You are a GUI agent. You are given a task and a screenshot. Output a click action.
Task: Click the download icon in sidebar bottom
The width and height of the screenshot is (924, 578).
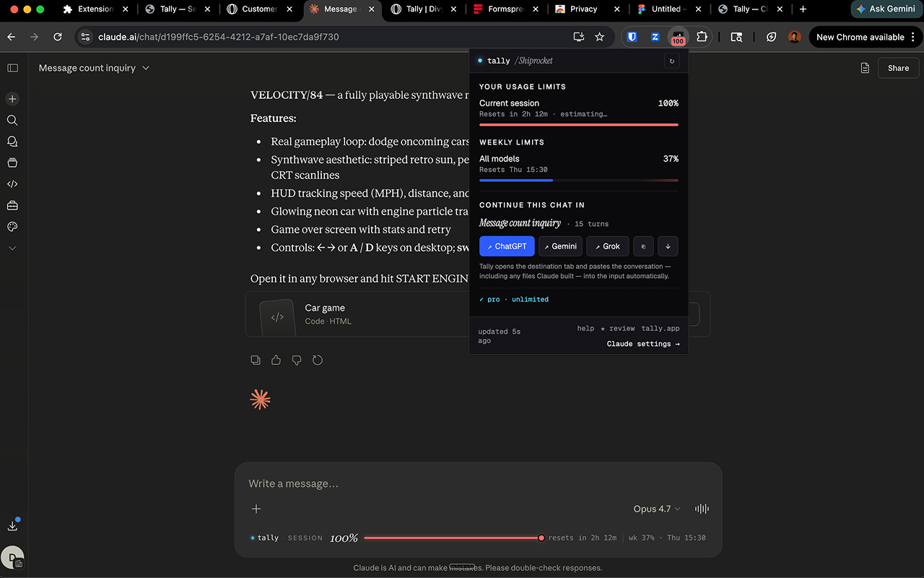coord(12,526)
